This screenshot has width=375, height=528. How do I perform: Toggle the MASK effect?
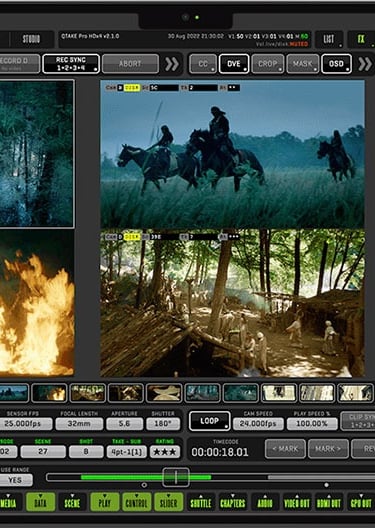[x=302, y=64]
